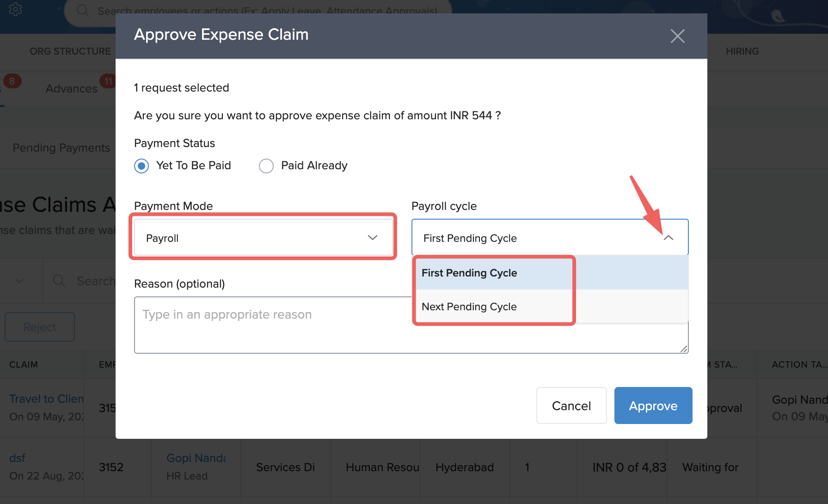Cancel the expense claim approval
Viewport: 828px width, 504px height.
(571, 406)
